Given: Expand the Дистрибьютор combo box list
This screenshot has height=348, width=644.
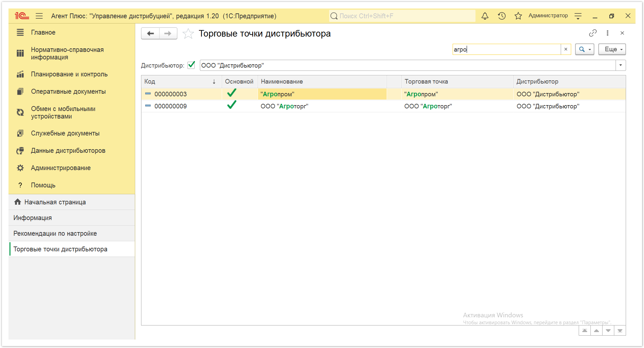Looking at the screenshot, I should [621, 65].
